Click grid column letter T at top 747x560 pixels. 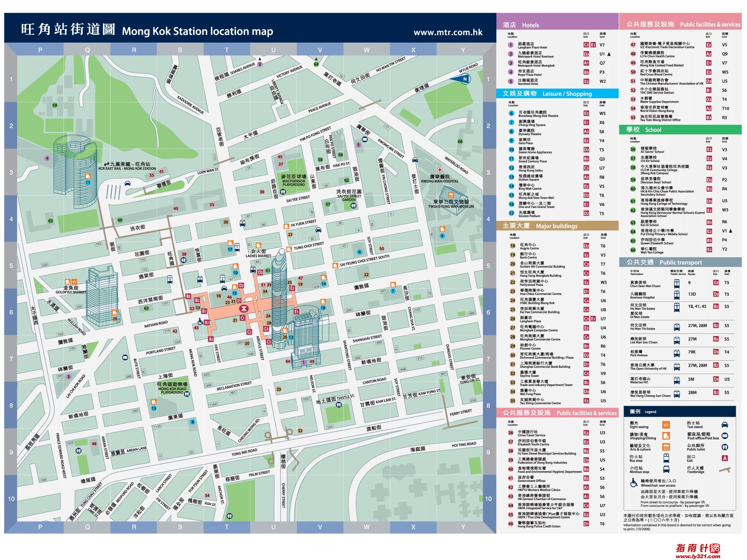[226, 50]
